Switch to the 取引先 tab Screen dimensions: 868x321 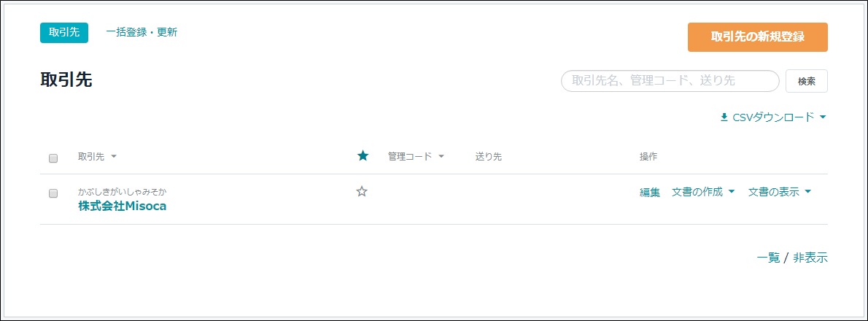point(64,33)
